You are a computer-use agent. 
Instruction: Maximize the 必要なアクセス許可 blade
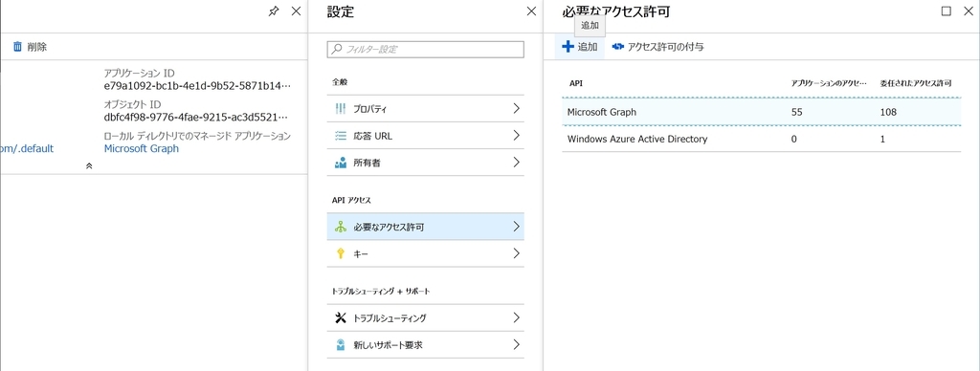(x=946, y=11)
